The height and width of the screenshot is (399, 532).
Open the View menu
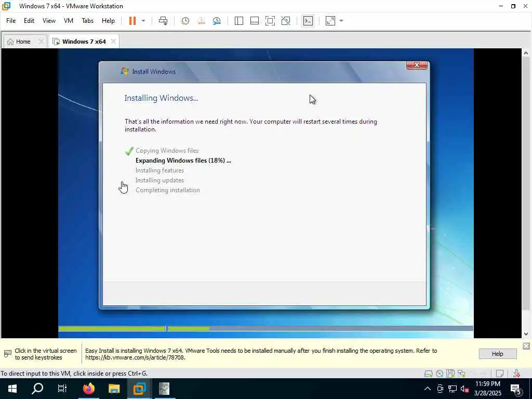49,21
